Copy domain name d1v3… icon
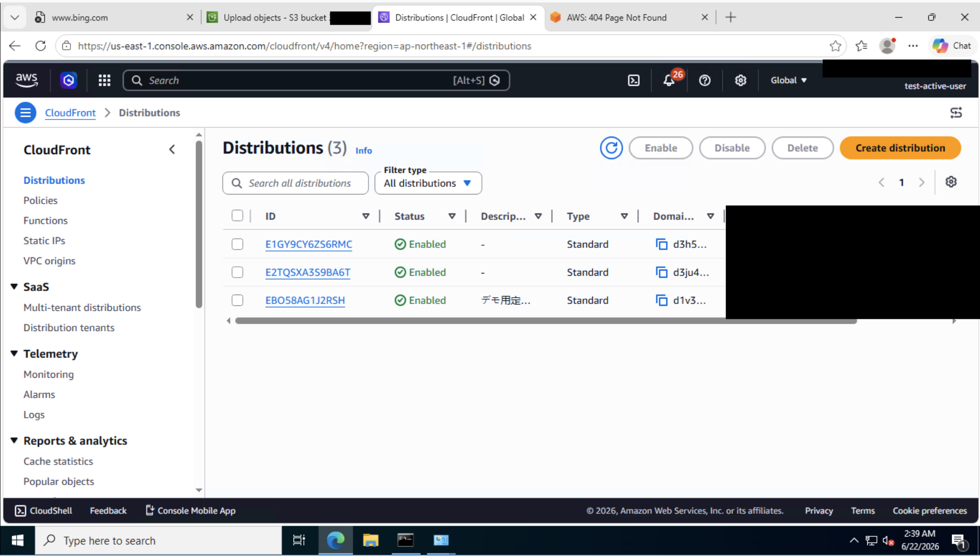Image resolution: width=980 pixels, height=556 pixels. click(x=661, y=300)
